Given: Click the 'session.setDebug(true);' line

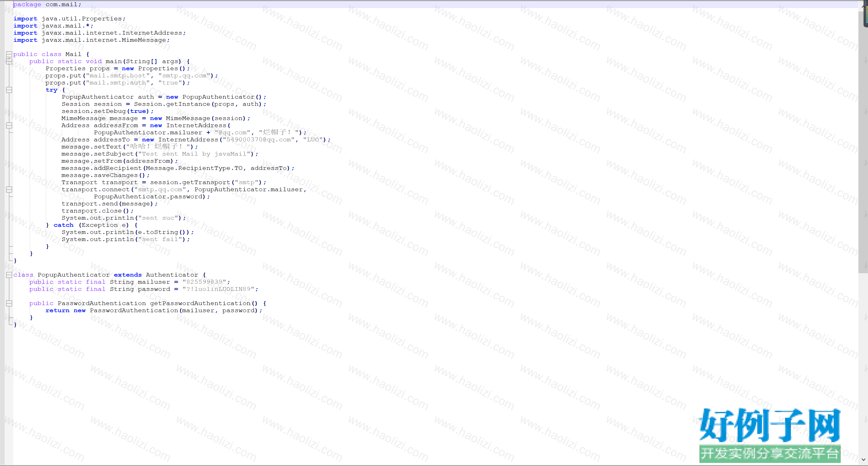Looking at the screenshot, I should pos(108,111).
